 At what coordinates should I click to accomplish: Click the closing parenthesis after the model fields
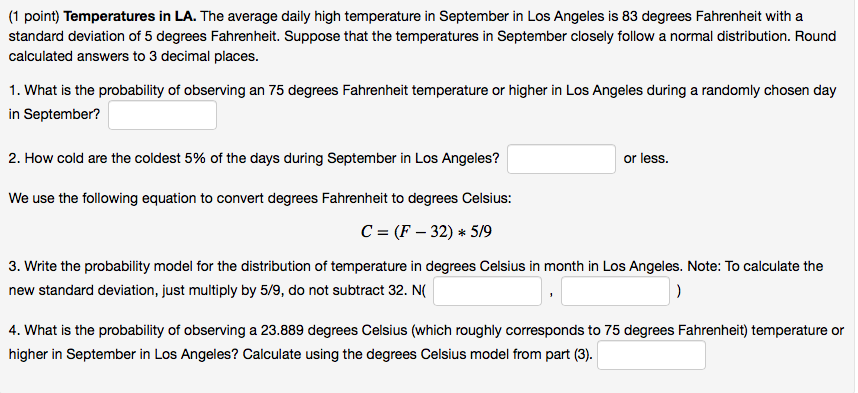point(679,291)
